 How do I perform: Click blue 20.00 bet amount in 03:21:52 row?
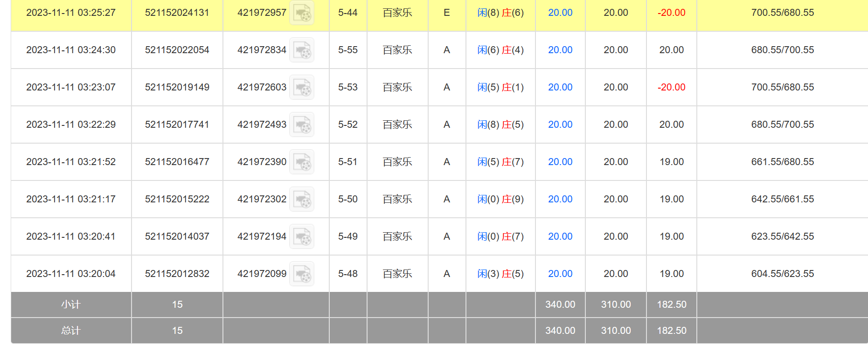point(560,162)
